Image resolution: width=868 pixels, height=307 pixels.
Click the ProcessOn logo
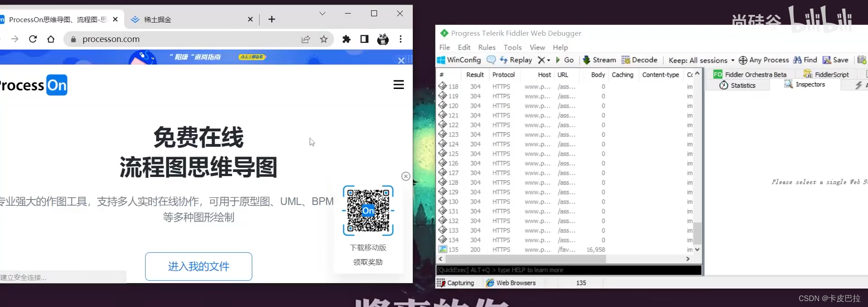33,85
